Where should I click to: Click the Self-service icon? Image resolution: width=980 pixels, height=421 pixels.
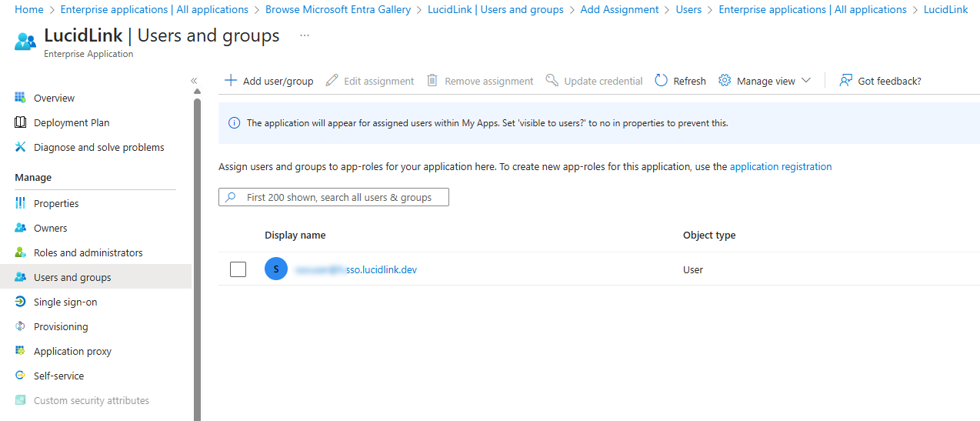click(21, 376)
